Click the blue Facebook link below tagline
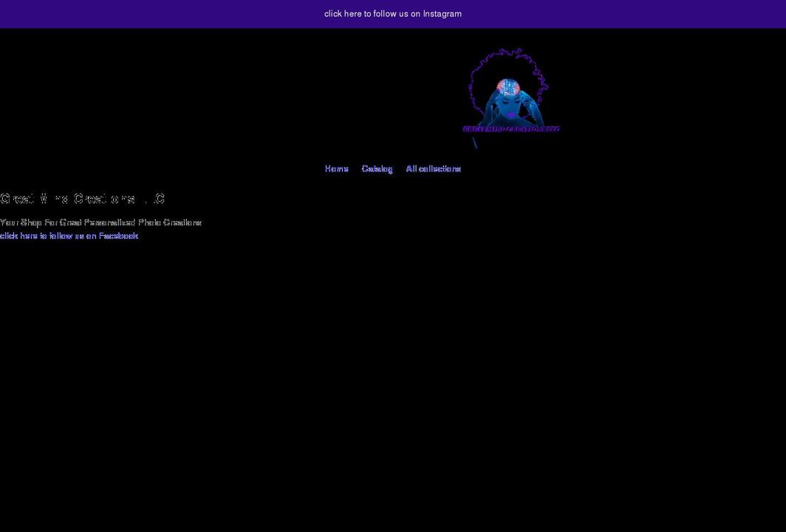The height and width of the screenshot is (532, 786). click(69, 235)
